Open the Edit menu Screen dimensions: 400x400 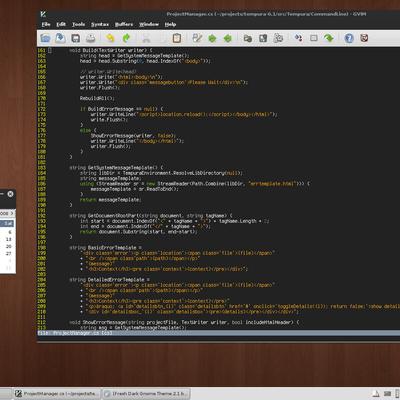tap(61, 24)
